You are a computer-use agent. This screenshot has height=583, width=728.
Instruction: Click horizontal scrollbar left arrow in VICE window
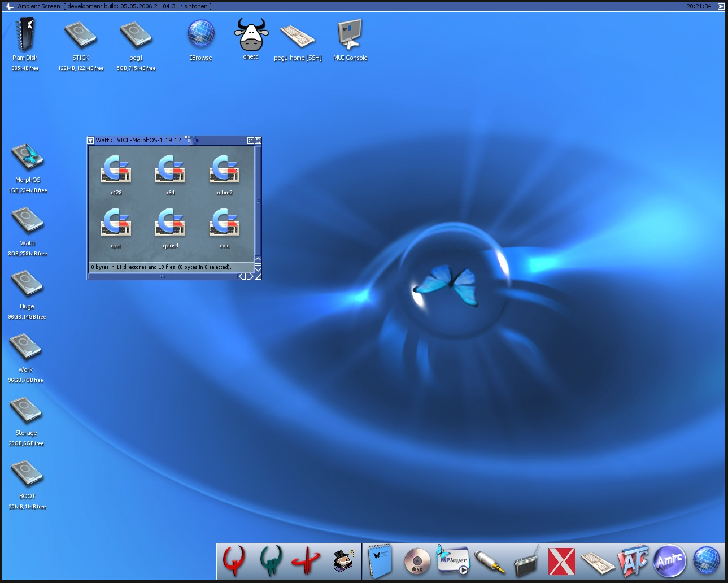pos(243,276)
